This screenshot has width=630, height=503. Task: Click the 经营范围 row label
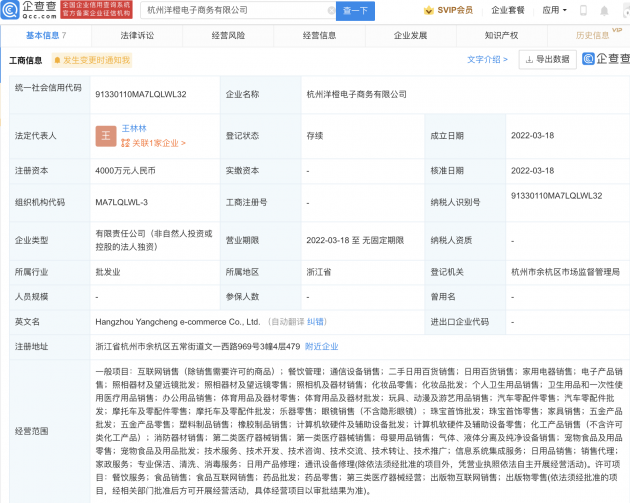pyautogui.click(x=31, y=431)
